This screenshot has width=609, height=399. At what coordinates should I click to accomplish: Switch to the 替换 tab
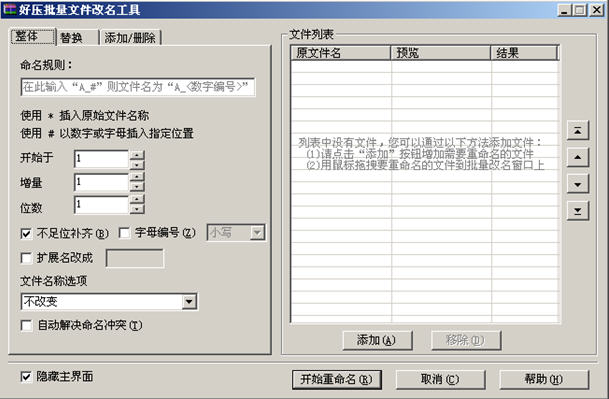77,38
